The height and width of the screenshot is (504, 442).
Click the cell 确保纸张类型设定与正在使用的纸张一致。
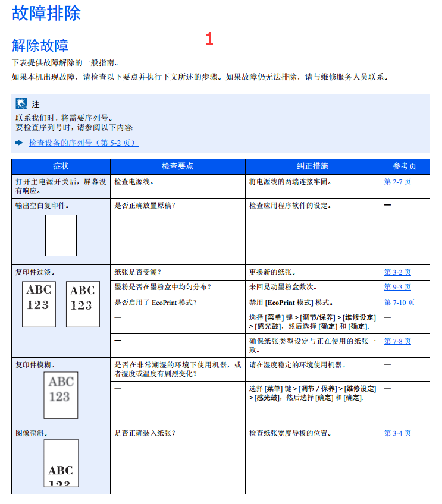[x=312, y=345]
